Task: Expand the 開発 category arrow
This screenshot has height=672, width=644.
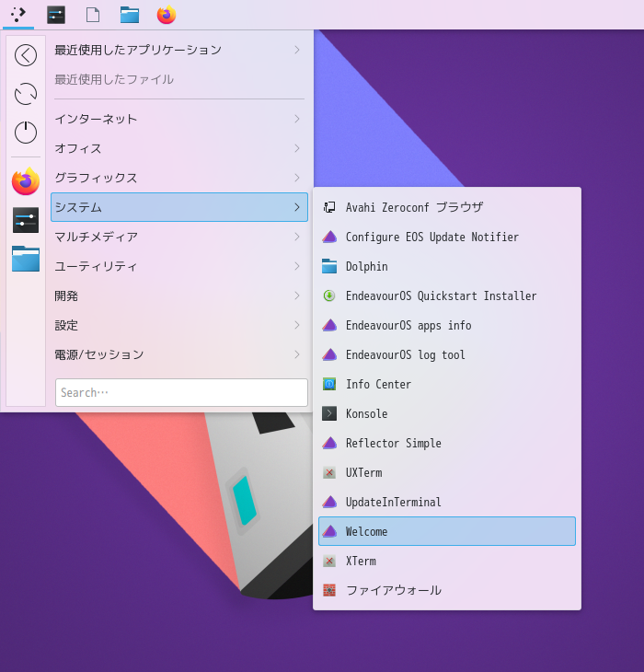Action: click(297, 295)
